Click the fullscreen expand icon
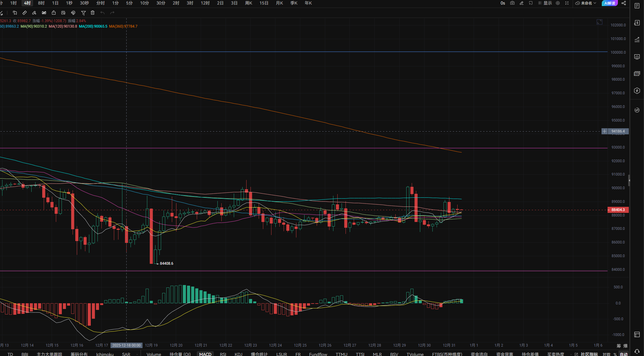The image size is (644, 356). click(x=567, y=3)
